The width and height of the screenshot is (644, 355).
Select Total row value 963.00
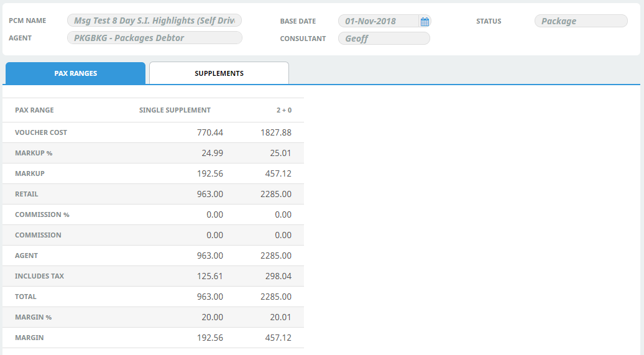point(210,297)
